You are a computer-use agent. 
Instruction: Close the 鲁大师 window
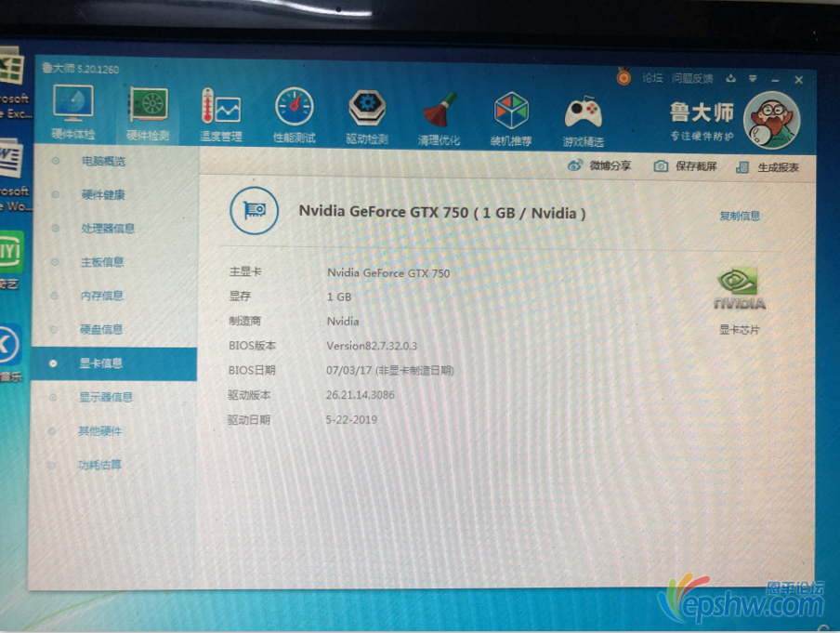click(799, 80)
